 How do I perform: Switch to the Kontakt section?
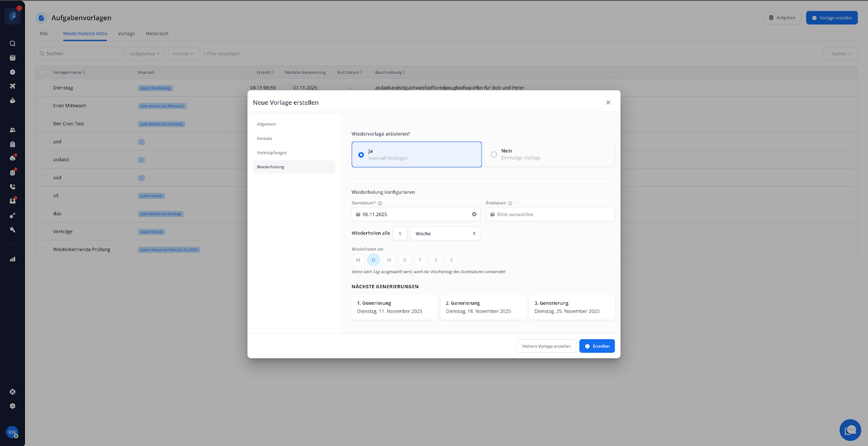point(265,139)
